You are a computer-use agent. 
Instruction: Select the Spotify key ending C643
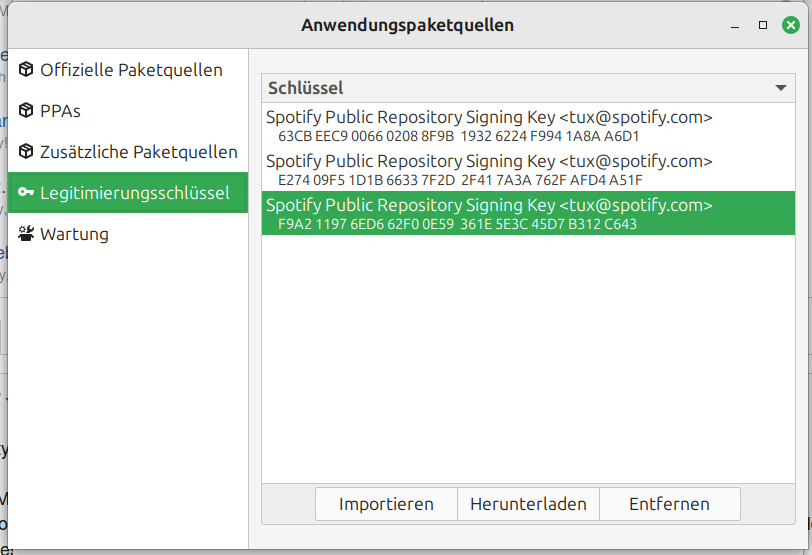528,213
